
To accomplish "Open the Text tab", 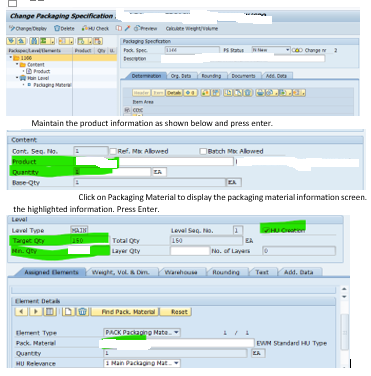I will point(262,272).
